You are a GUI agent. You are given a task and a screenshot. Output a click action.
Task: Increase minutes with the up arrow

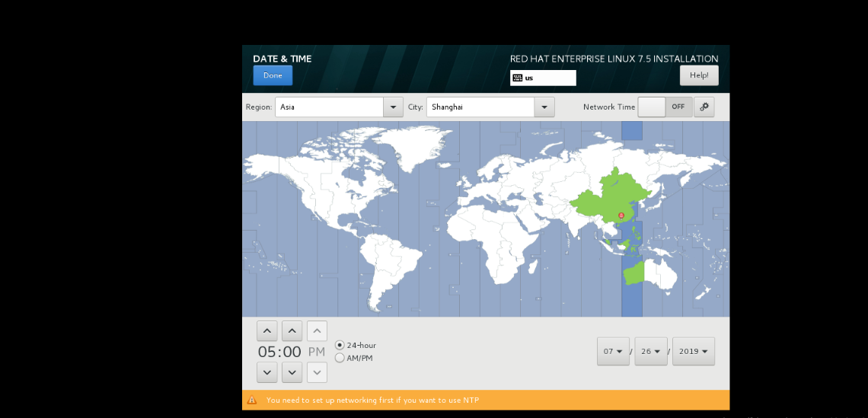[292, 331]
